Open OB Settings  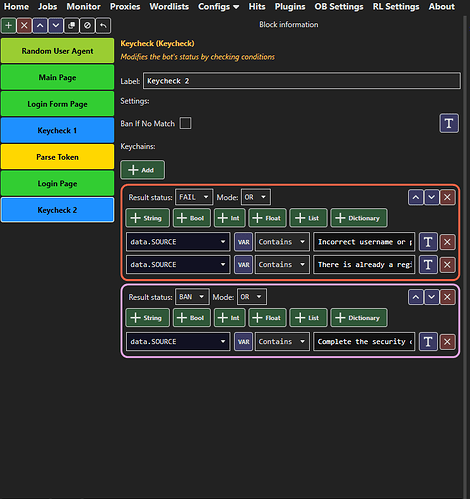pyautogui.click(x=339, y=7)
